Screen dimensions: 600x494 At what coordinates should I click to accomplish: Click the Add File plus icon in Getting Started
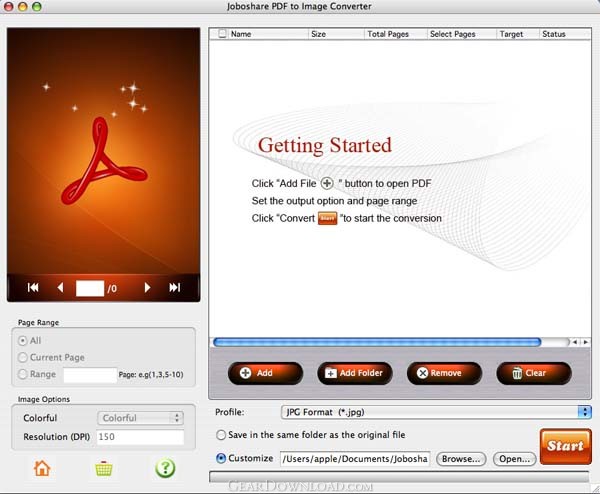click(327, 184)
